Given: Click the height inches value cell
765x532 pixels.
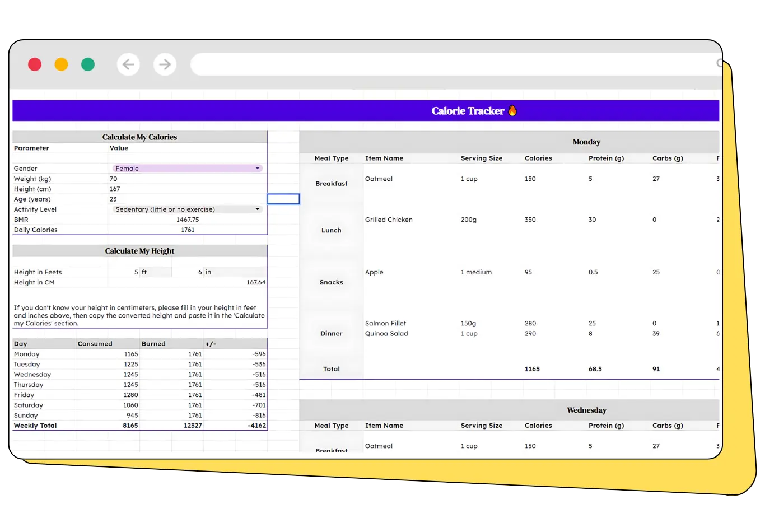Looking at the screenshot, I should coord(187,272).
